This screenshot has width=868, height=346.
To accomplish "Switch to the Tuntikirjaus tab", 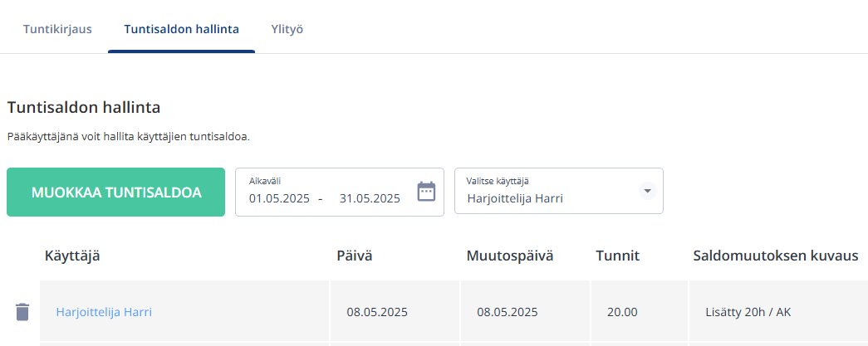I will coord(57,29).
